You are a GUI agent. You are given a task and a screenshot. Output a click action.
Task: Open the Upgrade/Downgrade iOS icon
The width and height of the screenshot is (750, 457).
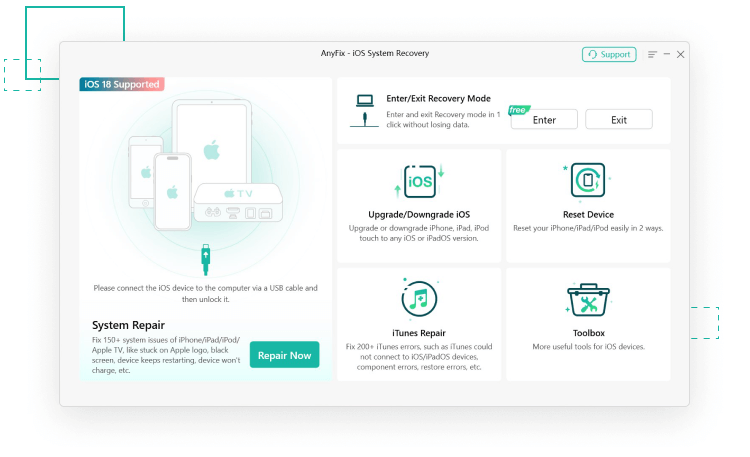[419, 181]
